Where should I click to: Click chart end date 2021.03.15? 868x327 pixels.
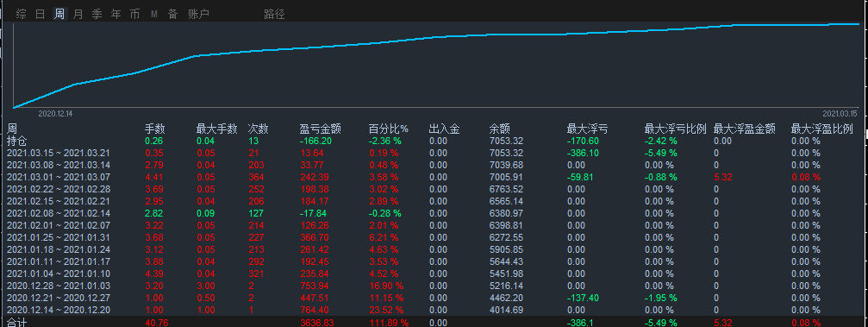pos(840,113)
